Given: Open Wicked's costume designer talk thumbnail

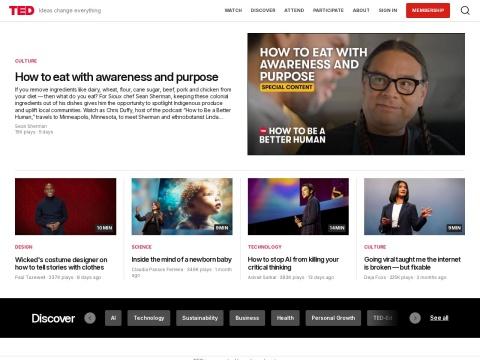Looking at the screenshot, I should pos(66,206).
